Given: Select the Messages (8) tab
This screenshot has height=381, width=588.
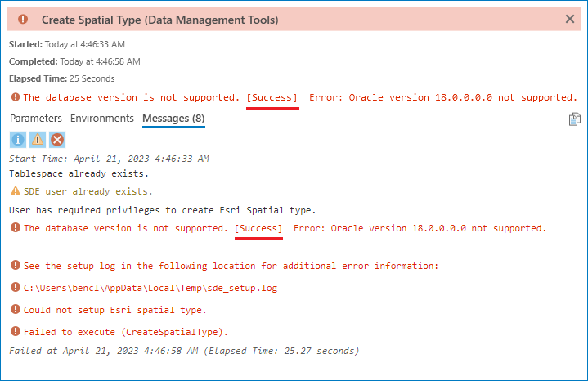Looking at the screenshot, I should tap(173, 119).
